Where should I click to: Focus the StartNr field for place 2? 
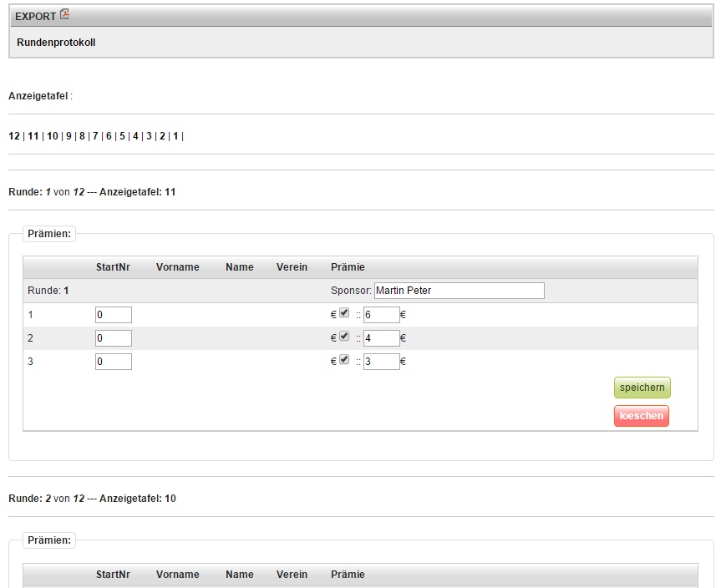point(114,338)
